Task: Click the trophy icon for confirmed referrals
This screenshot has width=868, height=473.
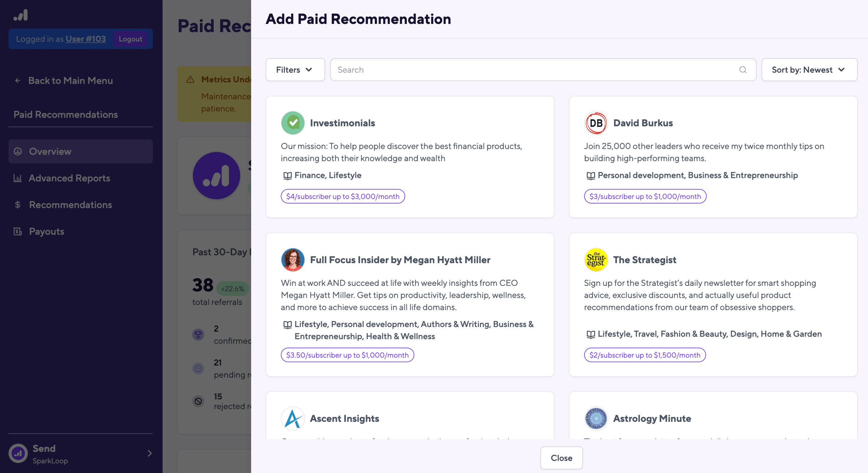Action: 198,335
